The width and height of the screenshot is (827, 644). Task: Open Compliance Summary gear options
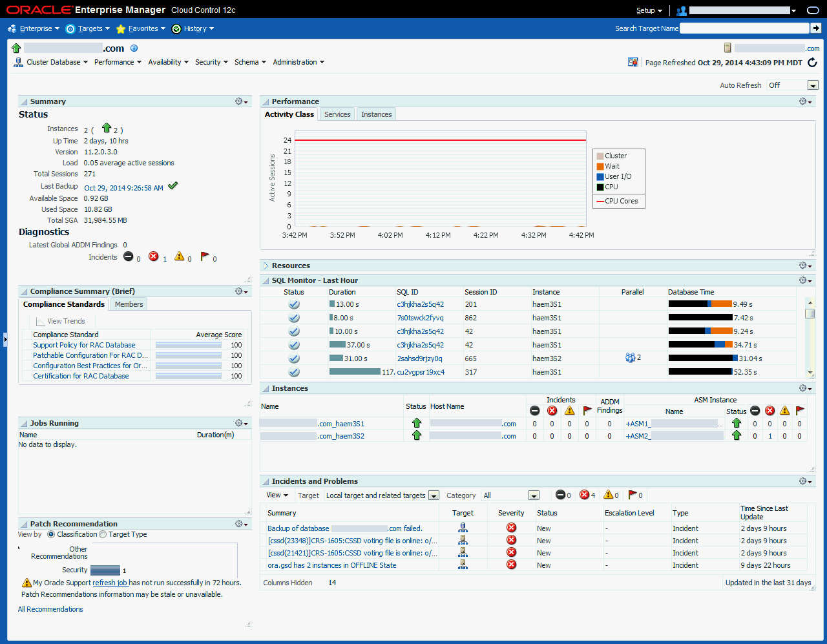(x=242, y=291)
